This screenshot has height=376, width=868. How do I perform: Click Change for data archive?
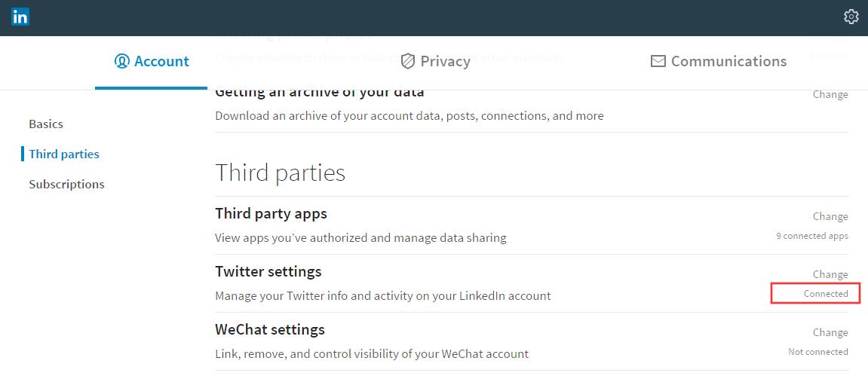tap(830, 94)
